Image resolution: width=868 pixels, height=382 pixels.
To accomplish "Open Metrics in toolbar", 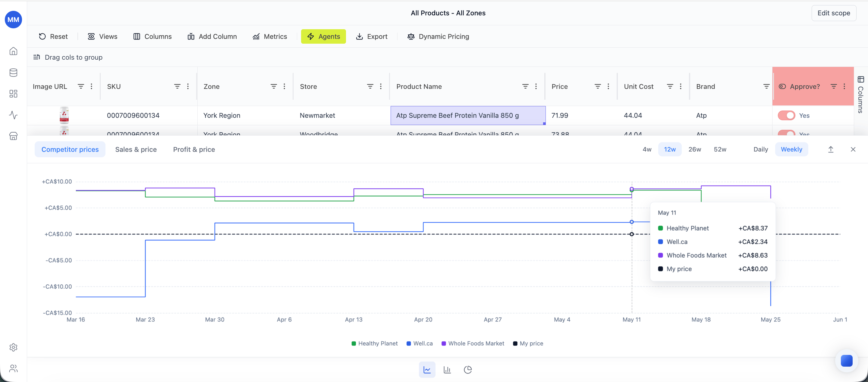I will 269,36.
